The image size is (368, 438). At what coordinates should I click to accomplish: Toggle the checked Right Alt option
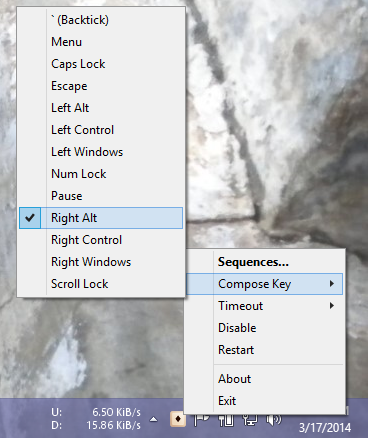101,218
